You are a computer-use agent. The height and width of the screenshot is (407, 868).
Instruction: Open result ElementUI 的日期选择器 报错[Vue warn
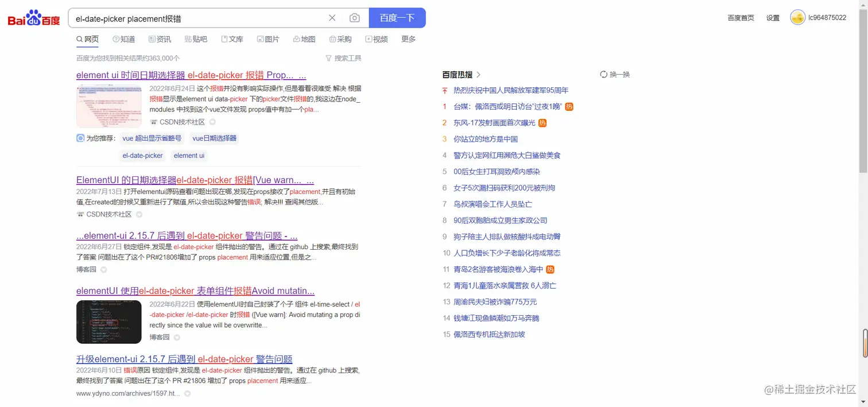(195, 180)
